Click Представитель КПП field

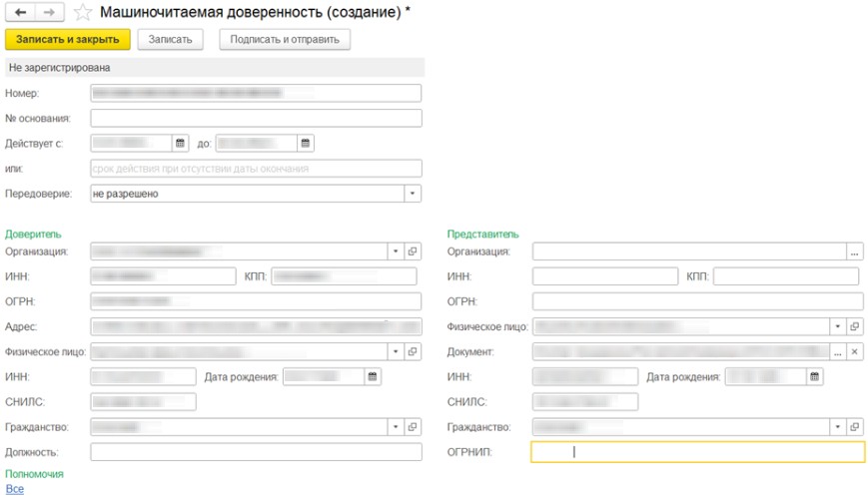[x=786, y=276]
